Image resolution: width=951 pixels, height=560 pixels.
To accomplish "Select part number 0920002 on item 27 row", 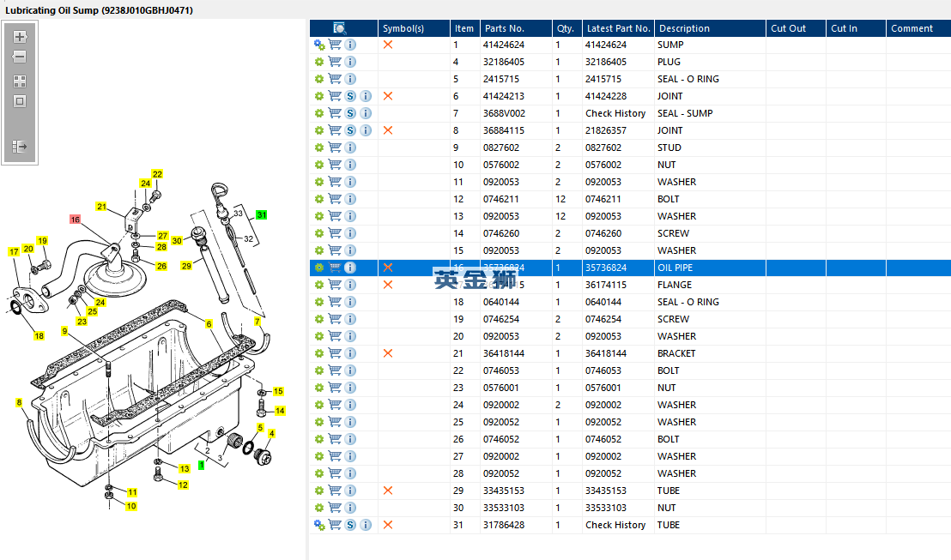I will pyautogui.click(x=501, y=456).
